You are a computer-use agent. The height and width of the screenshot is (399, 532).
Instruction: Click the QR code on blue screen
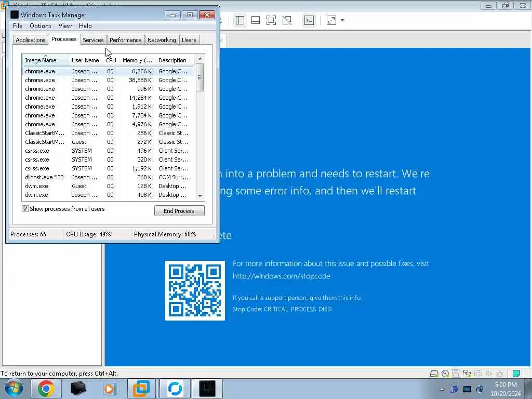tap(195, 290)
